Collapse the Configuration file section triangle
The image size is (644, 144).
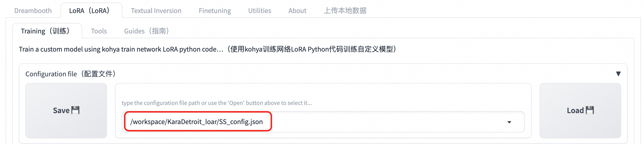(618, 74)
